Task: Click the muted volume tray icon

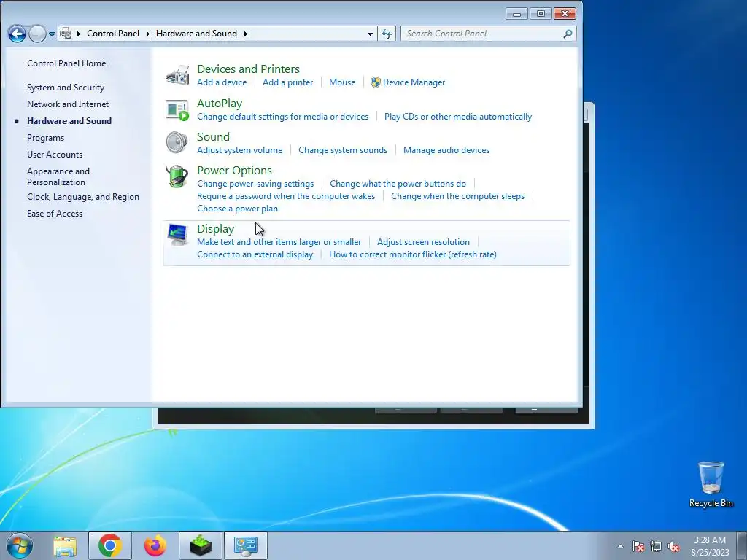Action: tap(673, 546)
